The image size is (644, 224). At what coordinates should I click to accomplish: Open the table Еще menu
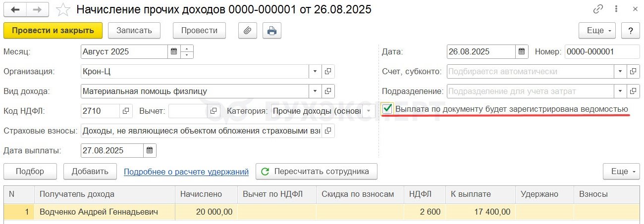pyautogui.click(x=621, y=171)
